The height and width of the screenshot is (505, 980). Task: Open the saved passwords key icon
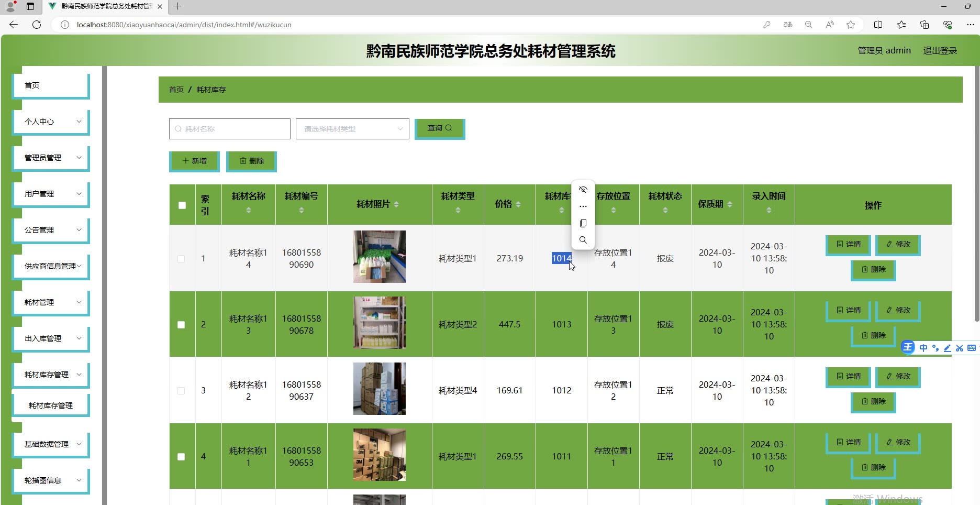coord(767,25)
